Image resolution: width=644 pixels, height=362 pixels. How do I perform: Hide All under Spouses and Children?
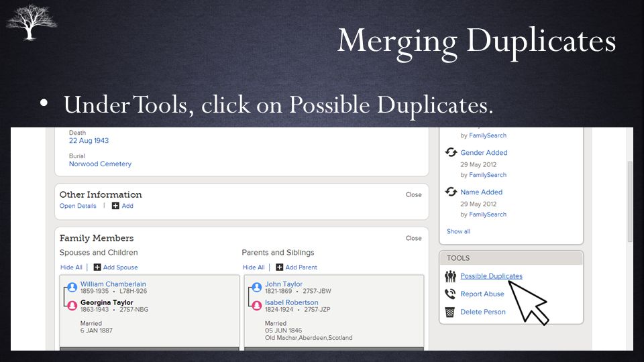71,267
